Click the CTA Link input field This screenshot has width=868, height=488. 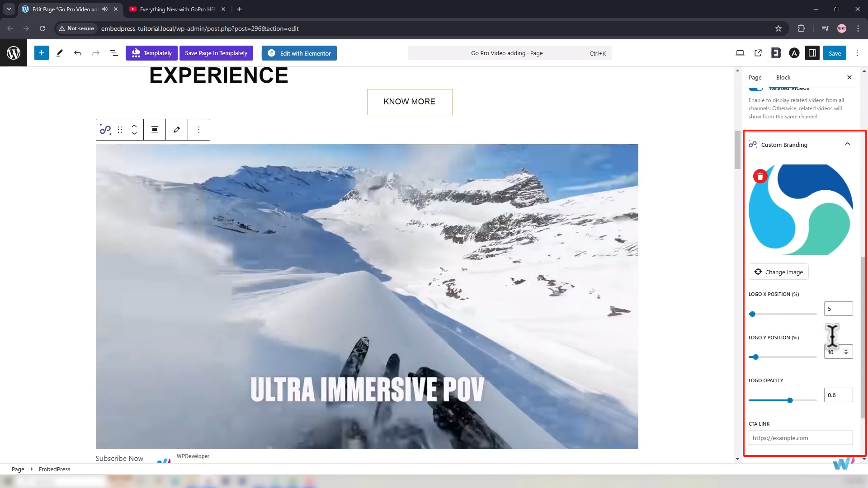(x=800, y=438)
